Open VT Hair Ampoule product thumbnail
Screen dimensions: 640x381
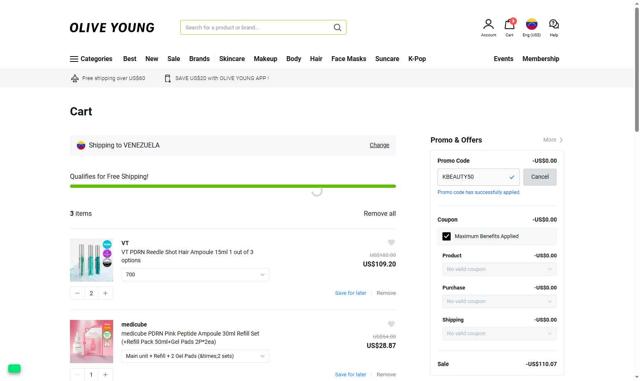tap(91, 260)
